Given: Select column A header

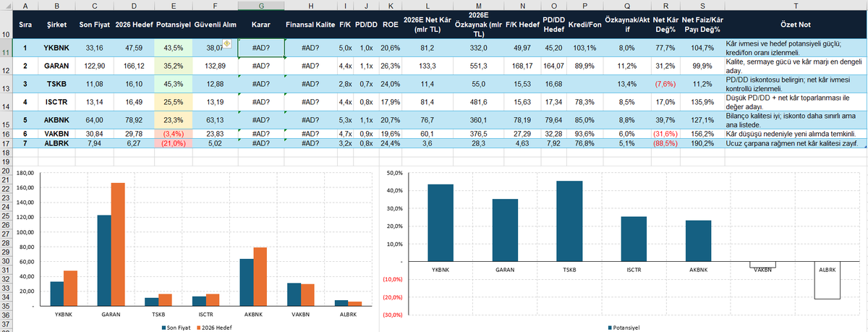Looking at the screenshot, I should pyautogui.click(x=26, y=5).
